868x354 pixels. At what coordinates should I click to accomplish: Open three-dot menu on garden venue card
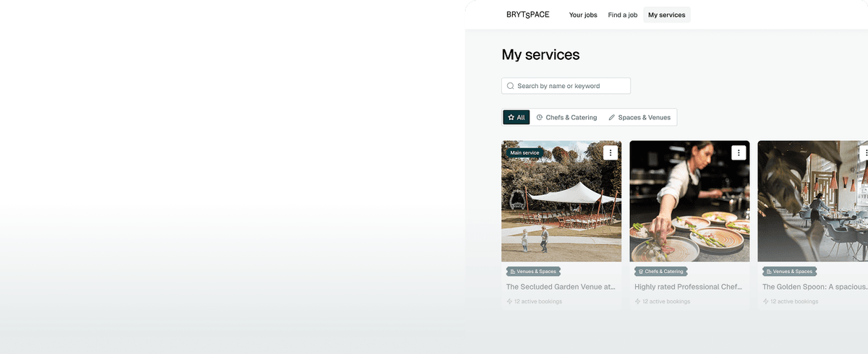[610, 152]
